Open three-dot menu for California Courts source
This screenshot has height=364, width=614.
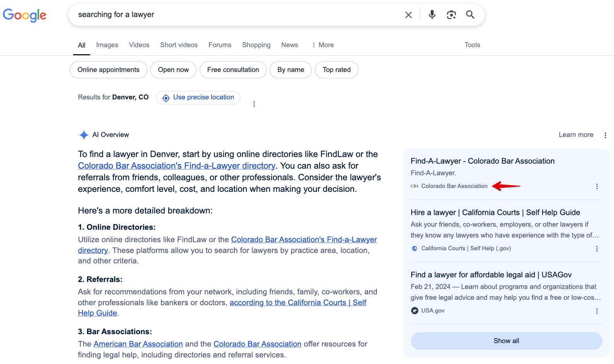pos(597,249)
